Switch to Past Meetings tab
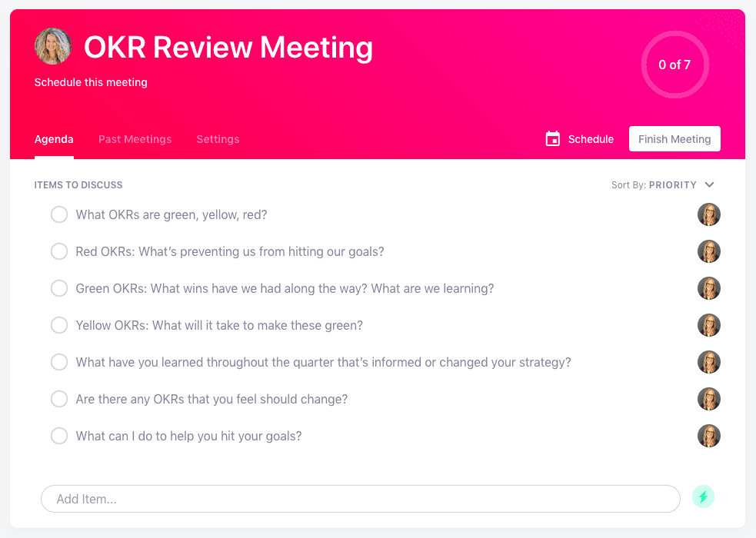The width and height of the screenshot is (756, 538). (x=135, y=139)
